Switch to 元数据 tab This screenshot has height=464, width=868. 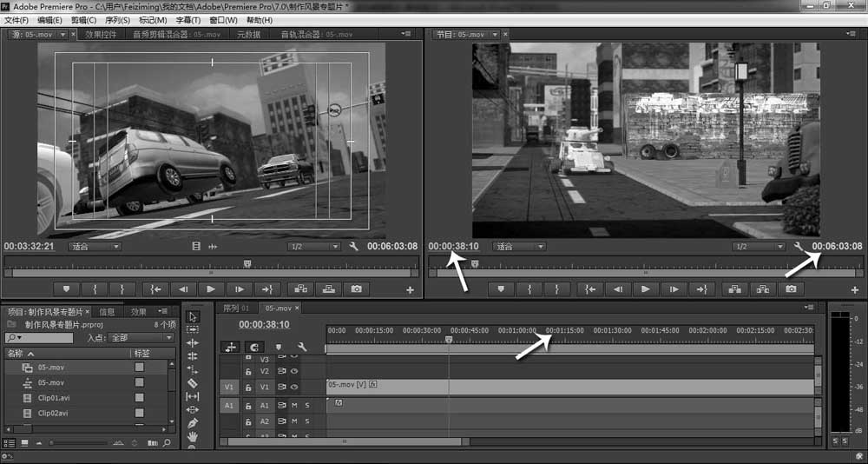coord(248,35)
